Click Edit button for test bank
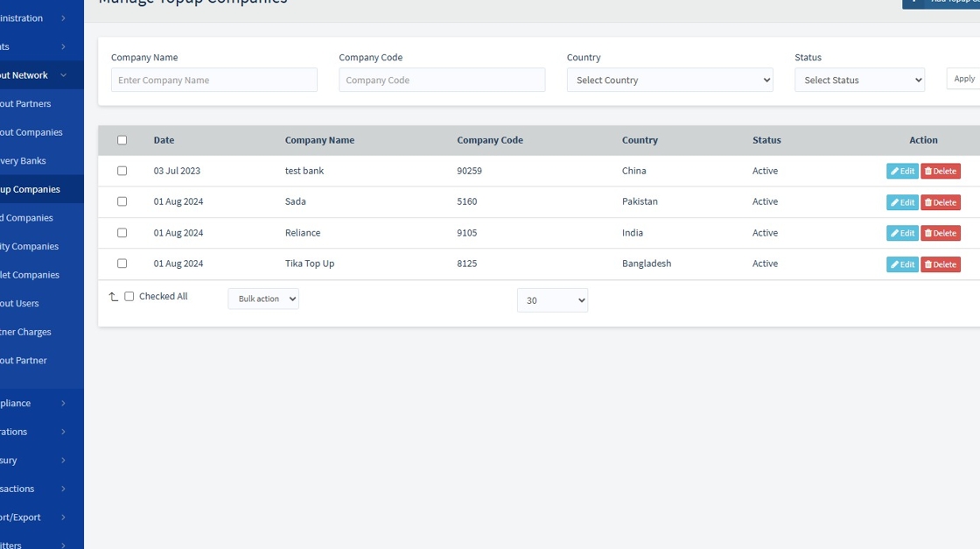Image resolution: width=980 pixels, height=549 pixels. tap(902, 172)
